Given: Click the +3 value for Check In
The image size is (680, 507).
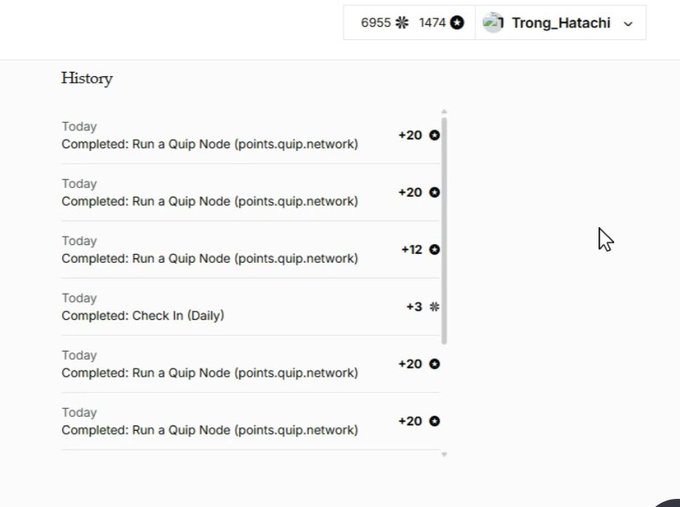Looking at the screenshot, I should [x=414, y=307].
